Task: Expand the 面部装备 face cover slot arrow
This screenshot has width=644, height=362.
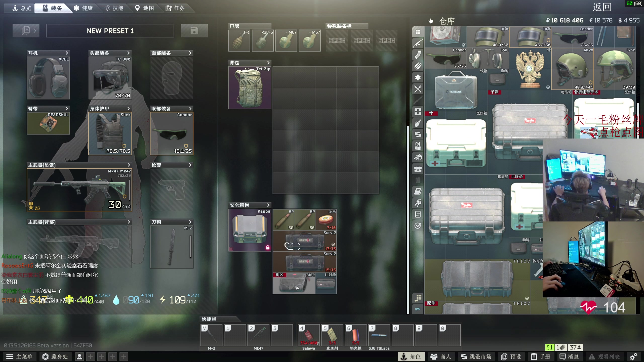Action: click(x=190, y=53)
